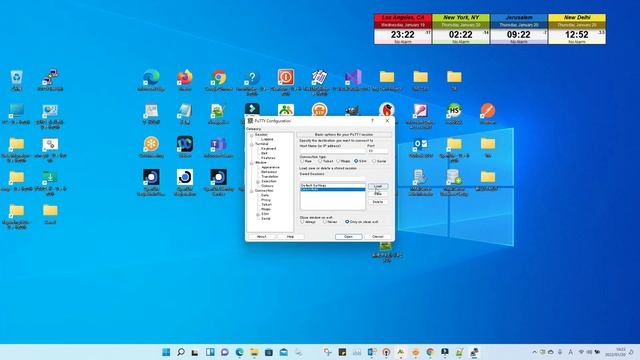The image size is (640, 360).
Task: Click the Delete session button
Action: click(378, 202)
